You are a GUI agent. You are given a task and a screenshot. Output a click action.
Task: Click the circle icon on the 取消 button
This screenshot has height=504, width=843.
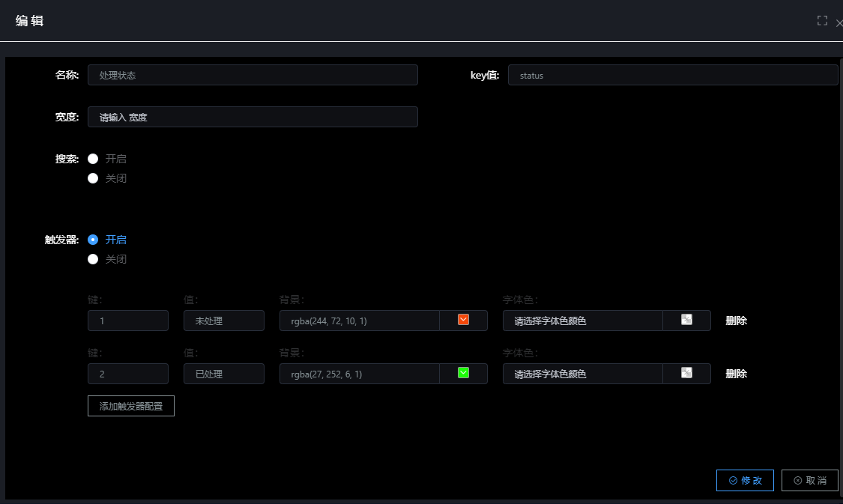point(799,480)
